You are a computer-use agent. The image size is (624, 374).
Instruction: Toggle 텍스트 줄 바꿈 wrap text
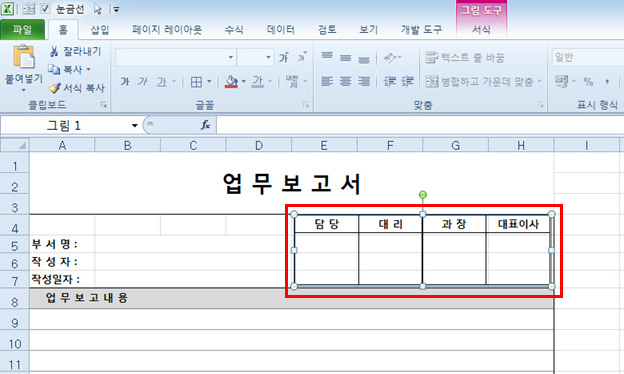pyautogui.click(x=464, y=58)
